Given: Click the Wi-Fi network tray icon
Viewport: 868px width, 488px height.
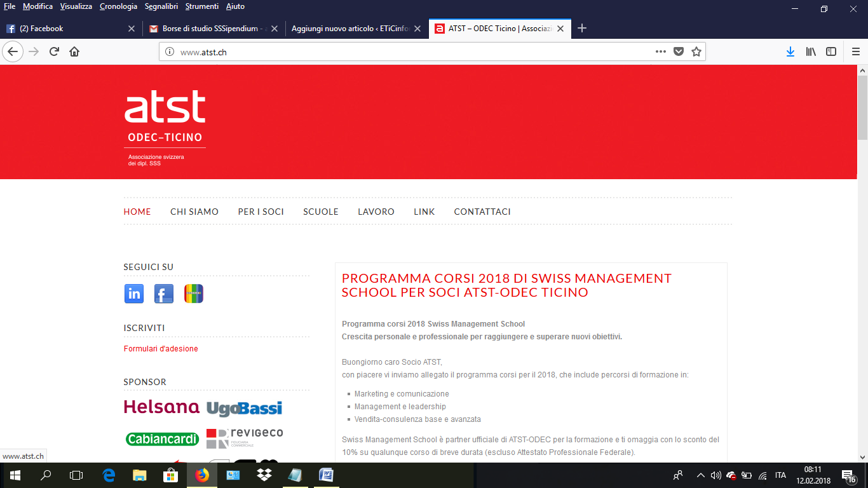Looking at the screenshot, I should point(763,475).
